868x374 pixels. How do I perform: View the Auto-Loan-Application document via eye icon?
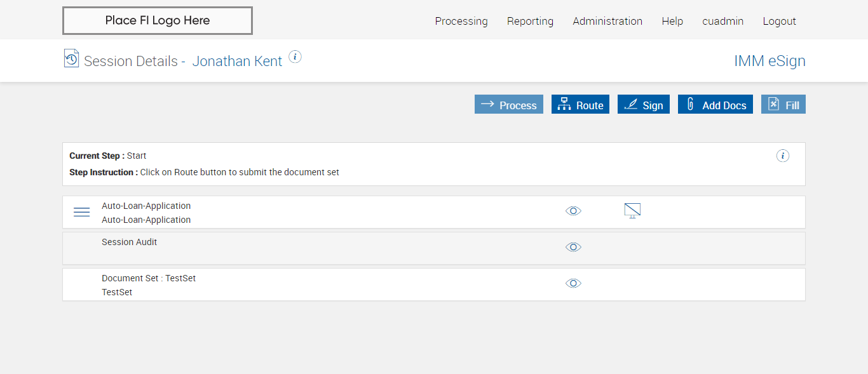[573, 211]
